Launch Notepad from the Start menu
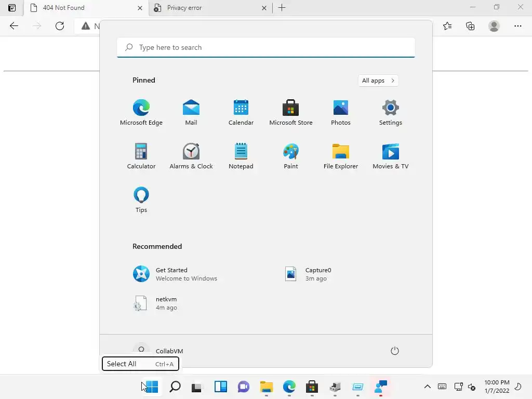Image resolution: width=532 pixels, height=399 pixels. coord(241,156)
